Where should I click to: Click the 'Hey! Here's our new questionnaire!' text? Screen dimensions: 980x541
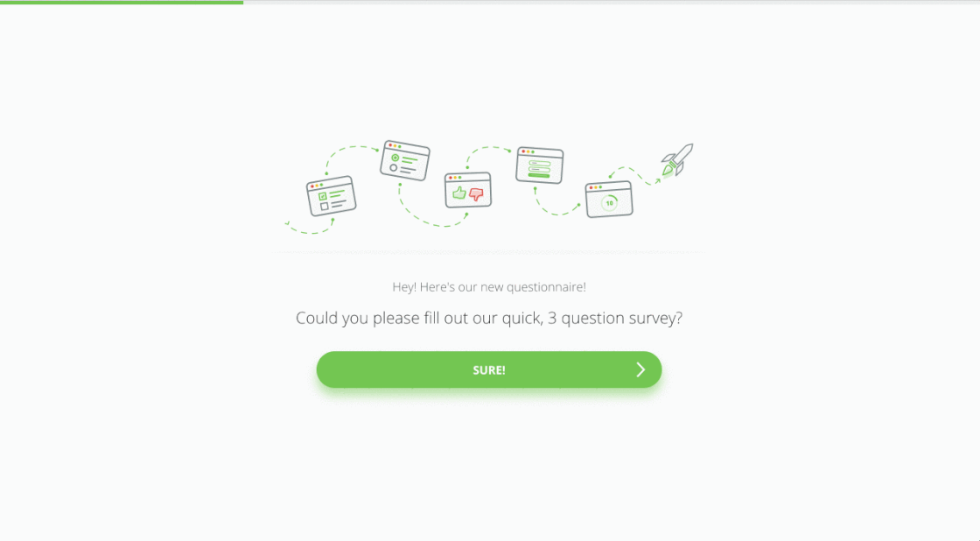pyautogui.click(x=489, y=287)
